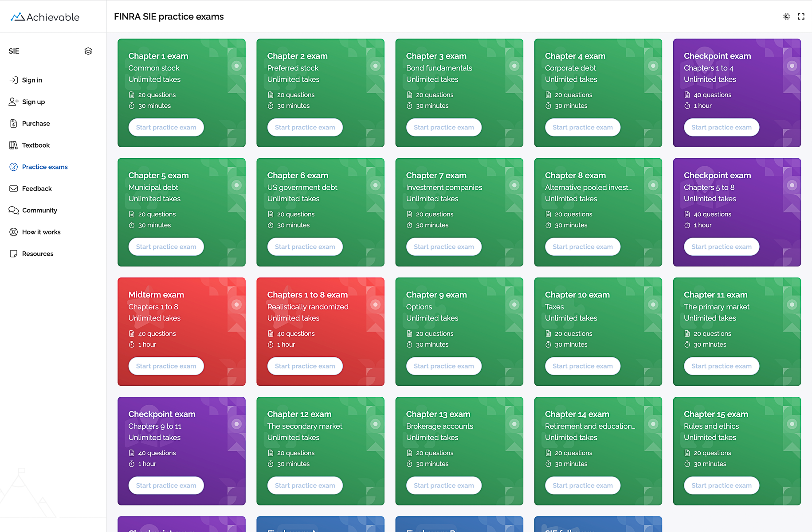Click the circle indicator on Chapter 15 card
812x532 pixels.
coord(792,424)
